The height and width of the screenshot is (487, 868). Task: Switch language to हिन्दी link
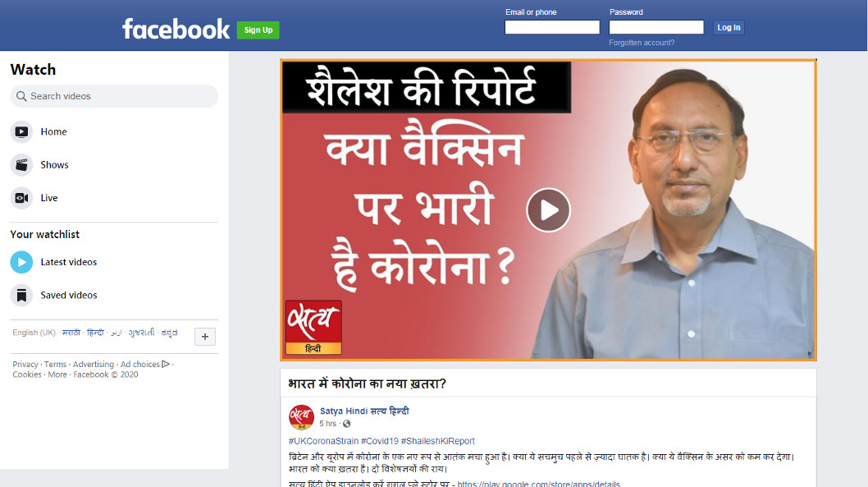point(95,333)
